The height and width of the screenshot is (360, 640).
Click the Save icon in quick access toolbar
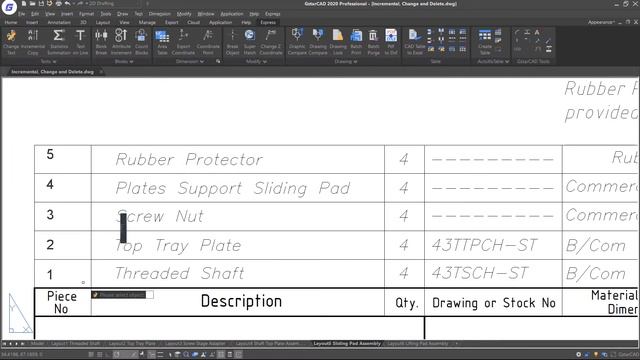41,4
